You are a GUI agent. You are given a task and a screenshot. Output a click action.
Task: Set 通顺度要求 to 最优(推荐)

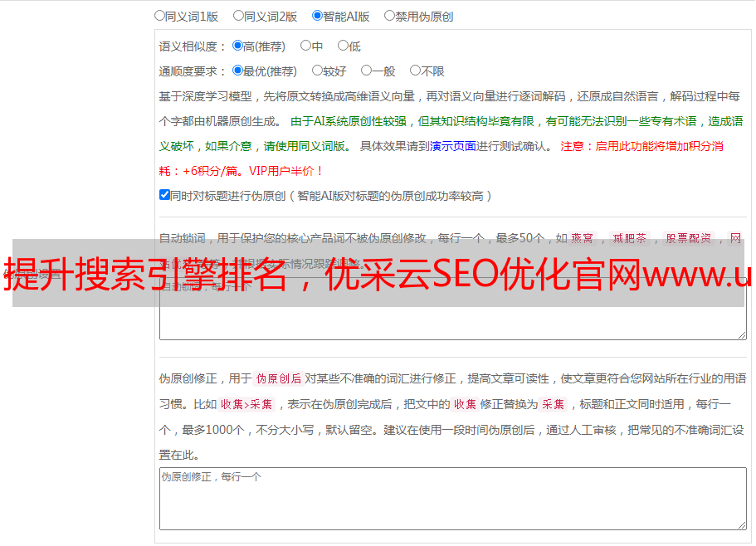tap(237, 71)
